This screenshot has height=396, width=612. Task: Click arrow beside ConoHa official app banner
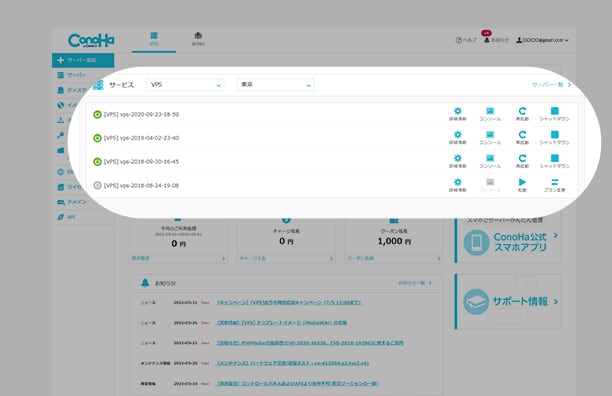pos(555,235)
